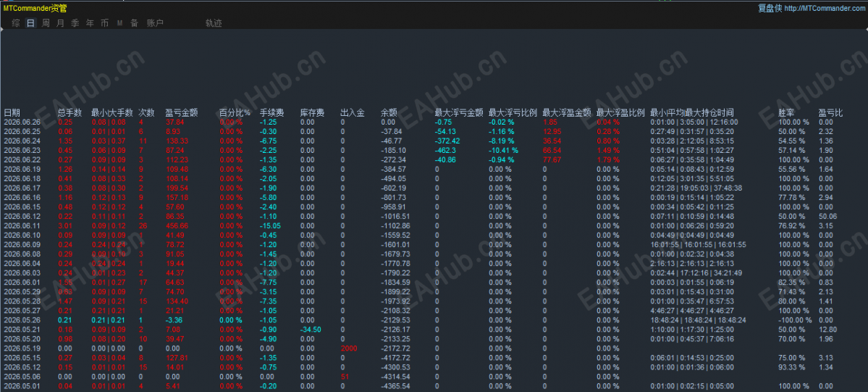Click the 1.79 % floating profit ratio
The width and height of the screenshot is (868, 392).
[608, 159]
